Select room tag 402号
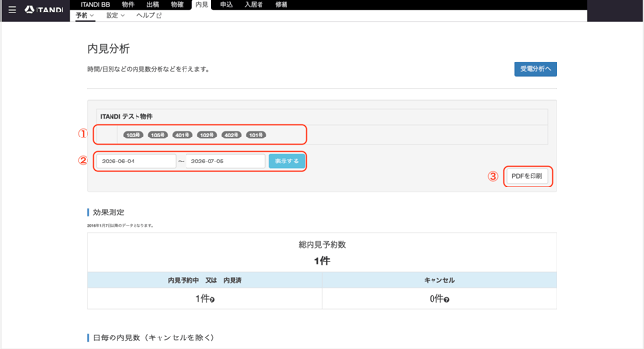644x349 pixels. [x=232, y=135]
